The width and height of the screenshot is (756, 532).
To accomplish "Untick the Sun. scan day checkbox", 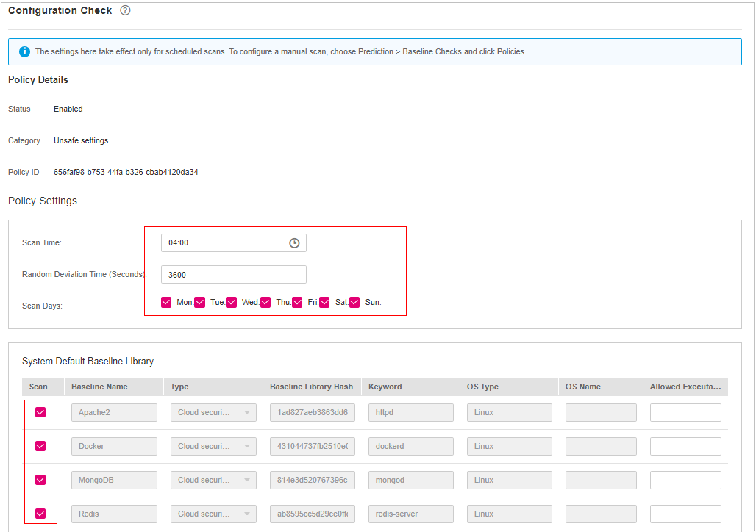I will [354, 302].
